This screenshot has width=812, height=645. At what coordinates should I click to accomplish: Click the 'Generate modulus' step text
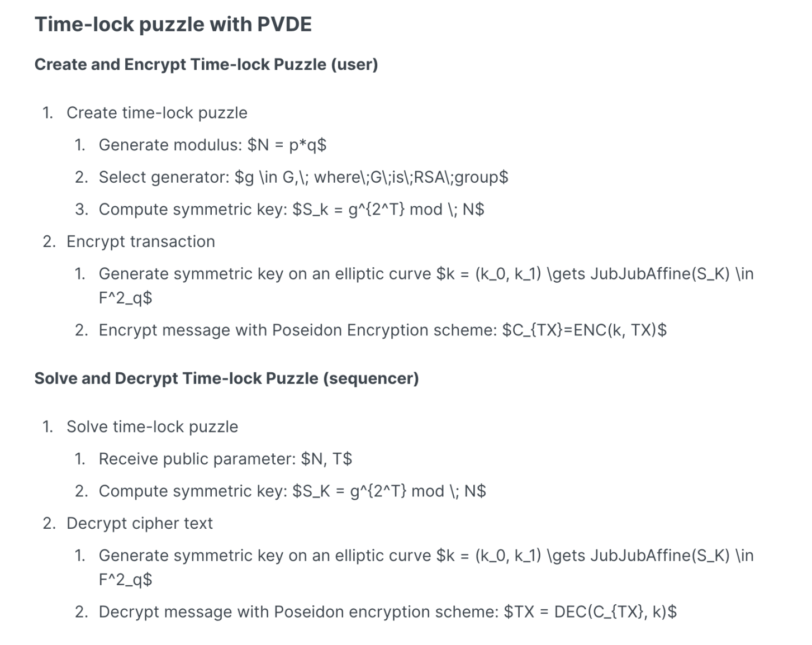click(171, 145)
